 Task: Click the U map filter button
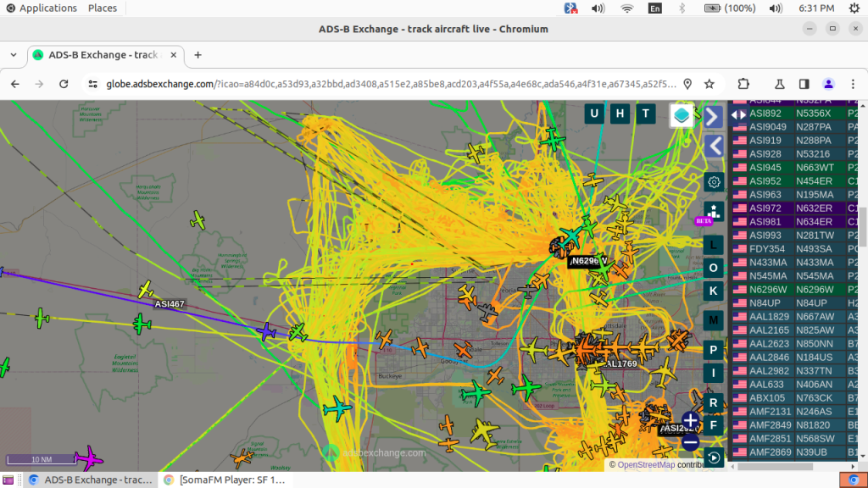click(594, 114)
